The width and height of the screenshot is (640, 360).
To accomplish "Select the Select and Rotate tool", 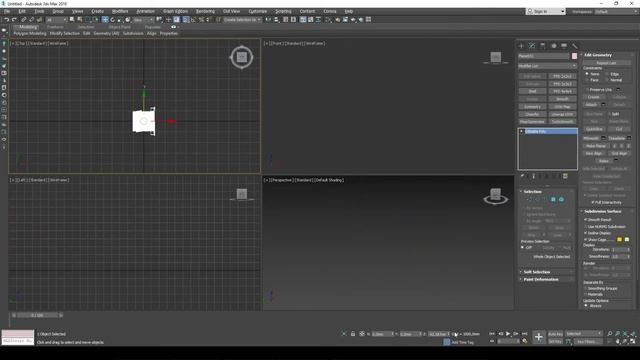I will click(113, 20).
